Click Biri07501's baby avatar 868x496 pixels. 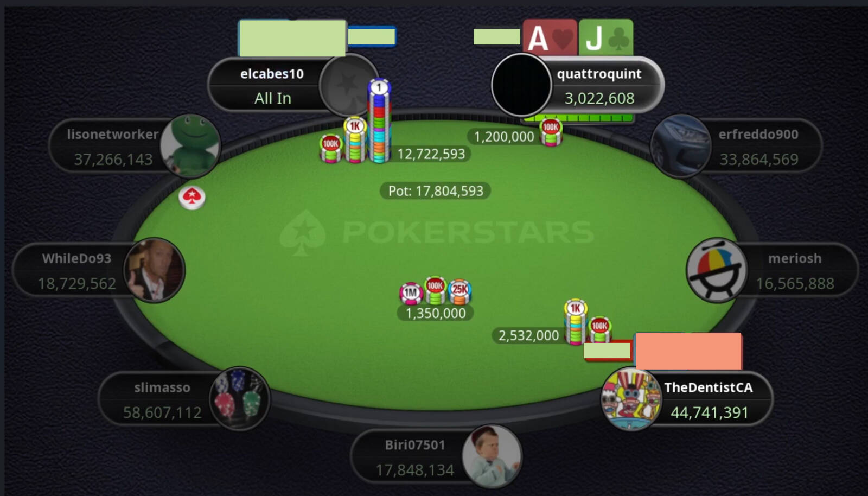[492, 456]
